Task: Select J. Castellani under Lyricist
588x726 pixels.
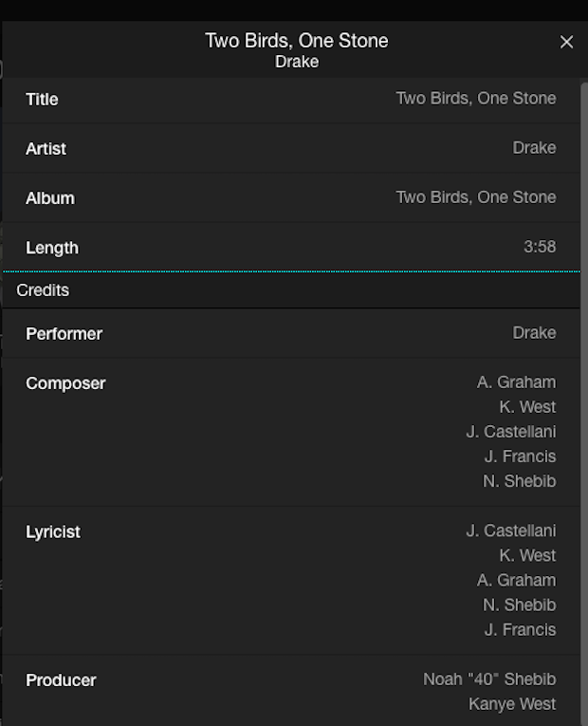Action: pos(510,531)
